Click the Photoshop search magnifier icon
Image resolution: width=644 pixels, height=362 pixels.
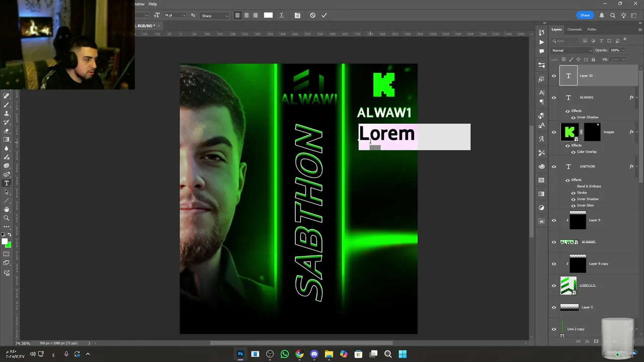(613, 16)
